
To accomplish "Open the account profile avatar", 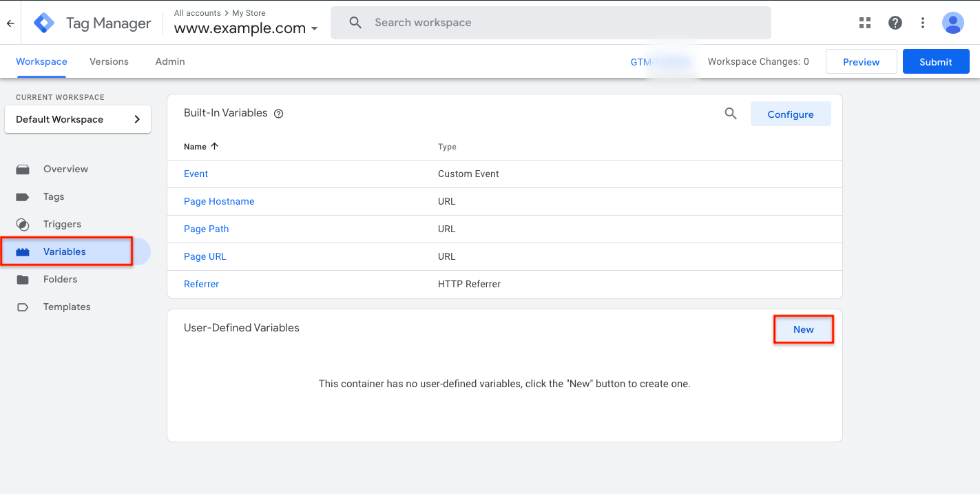I will click(953, 23).
